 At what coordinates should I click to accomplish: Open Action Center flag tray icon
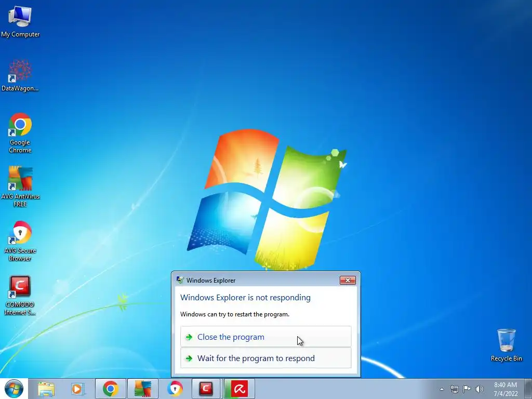(x=467, y=389)
